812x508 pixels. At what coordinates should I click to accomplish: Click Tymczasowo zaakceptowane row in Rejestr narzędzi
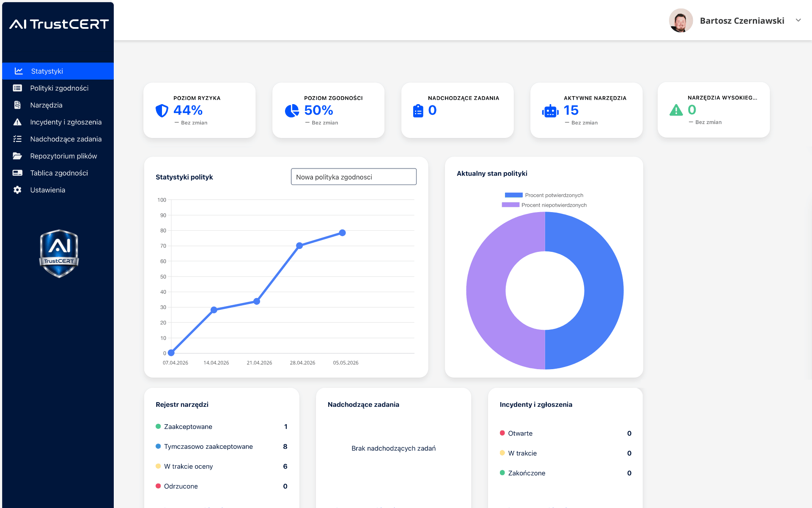(x=222, y=447)
